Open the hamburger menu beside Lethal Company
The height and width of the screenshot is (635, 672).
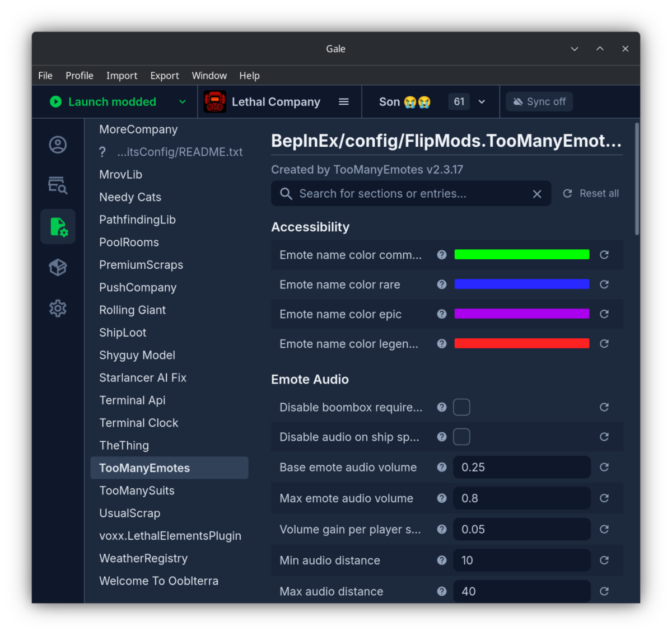pyautogui.click(x=344, y=102)
